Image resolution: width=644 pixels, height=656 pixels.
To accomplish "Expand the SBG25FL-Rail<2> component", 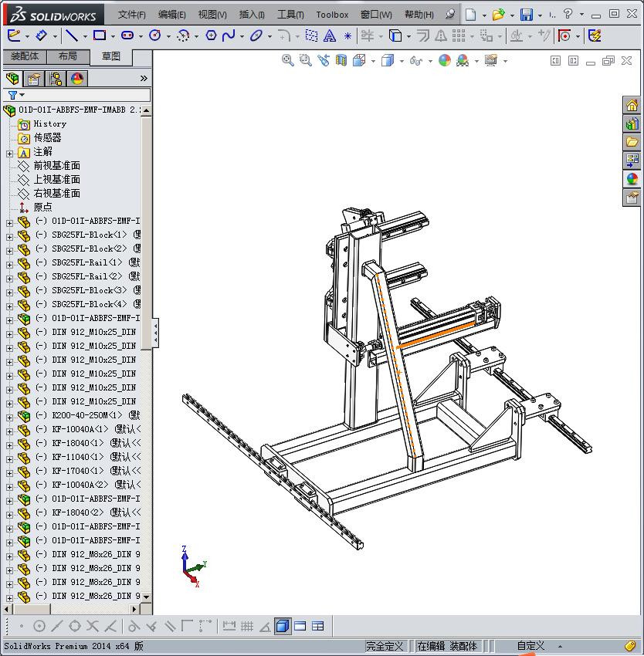I will click(x=9, y=279).
